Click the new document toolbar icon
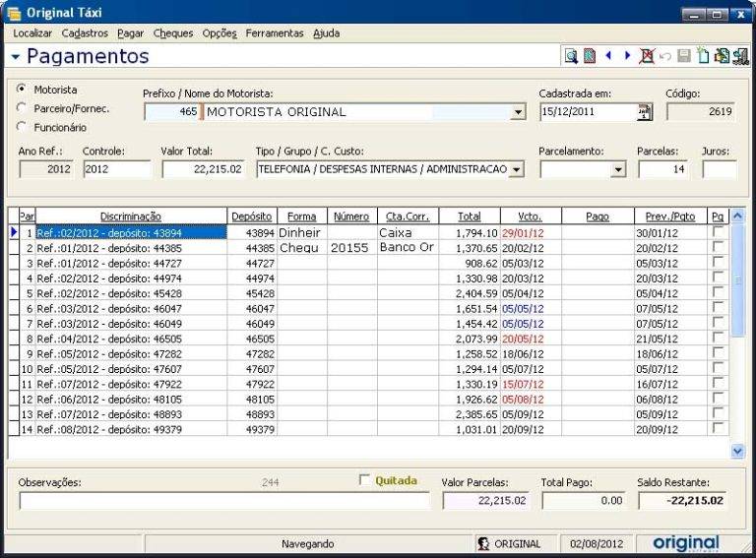This screenshot has width=756, height=558. [x=703, y=57]
